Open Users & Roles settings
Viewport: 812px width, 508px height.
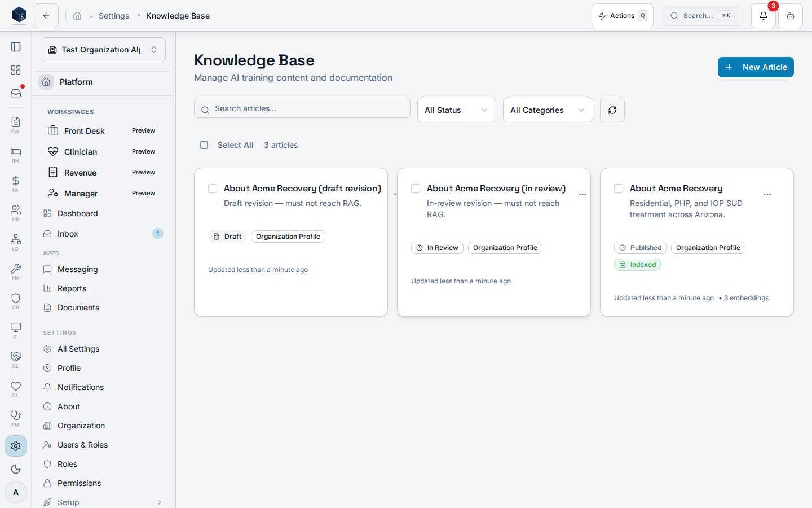click(103, 445)
